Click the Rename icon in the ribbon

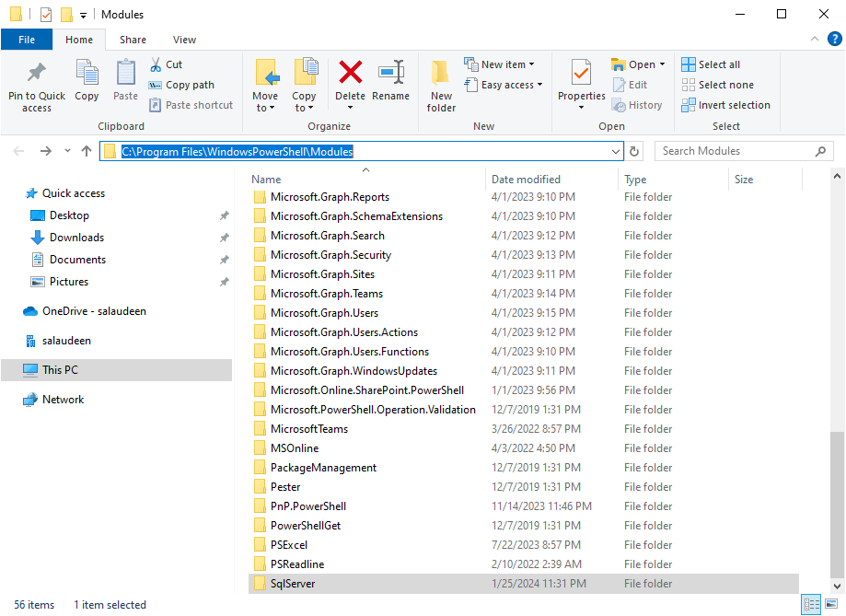coord(391,83)
